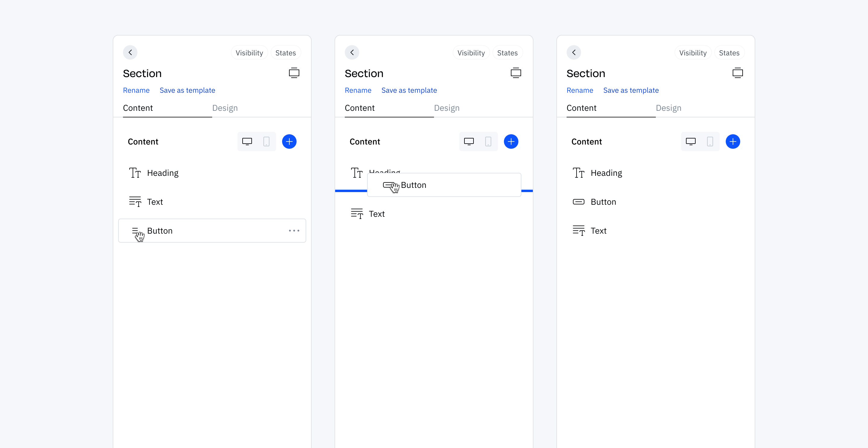Switch to mobile view in right panel
Screen dimensions: 868x448
point(710,142)
